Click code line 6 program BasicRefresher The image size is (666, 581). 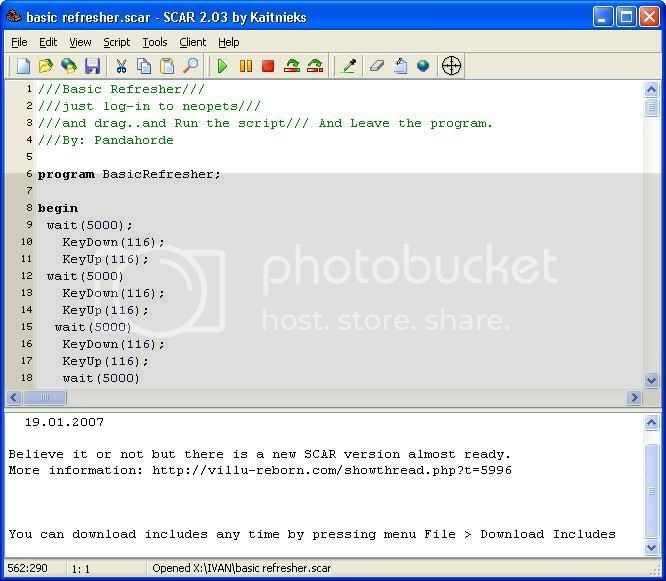click(129, 174)
